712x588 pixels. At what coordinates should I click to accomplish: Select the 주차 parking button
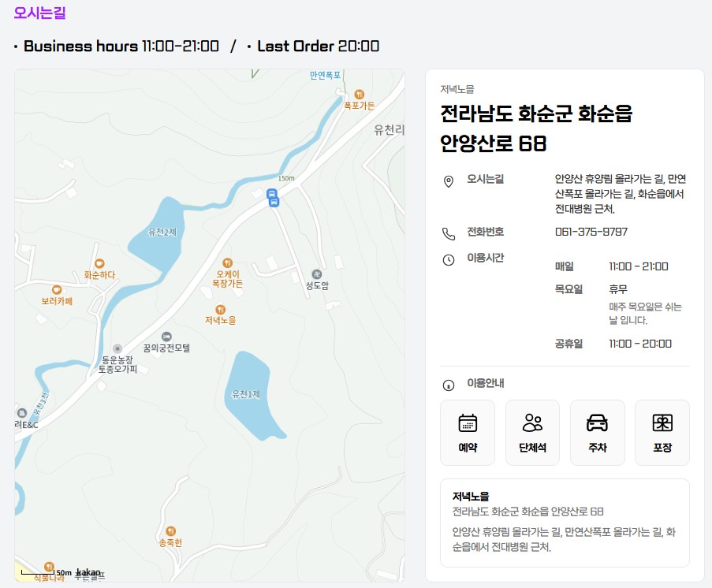pos(597,432)
